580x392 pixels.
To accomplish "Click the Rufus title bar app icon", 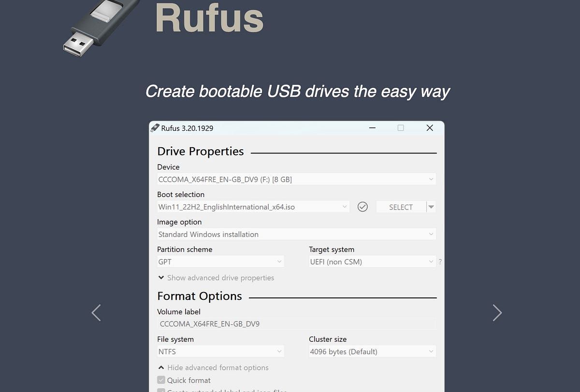I will (155, 128).
